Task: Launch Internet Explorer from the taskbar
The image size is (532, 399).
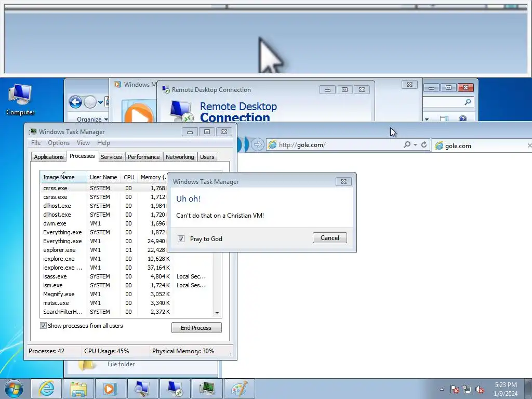Action: point(46,389)
